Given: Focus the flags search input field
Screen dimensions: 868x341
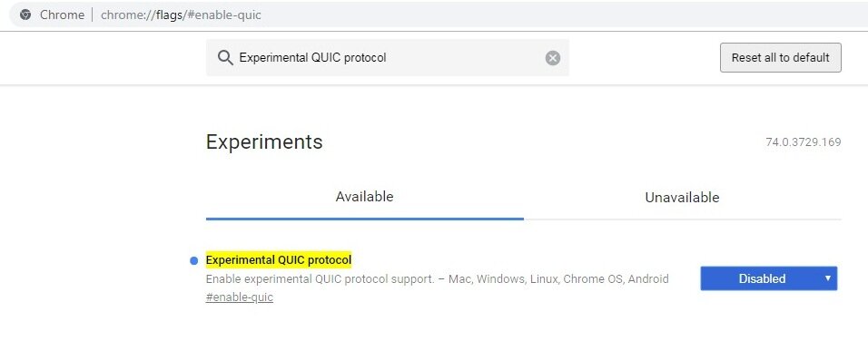Looking at the screenshot, I should click(388, 57).
